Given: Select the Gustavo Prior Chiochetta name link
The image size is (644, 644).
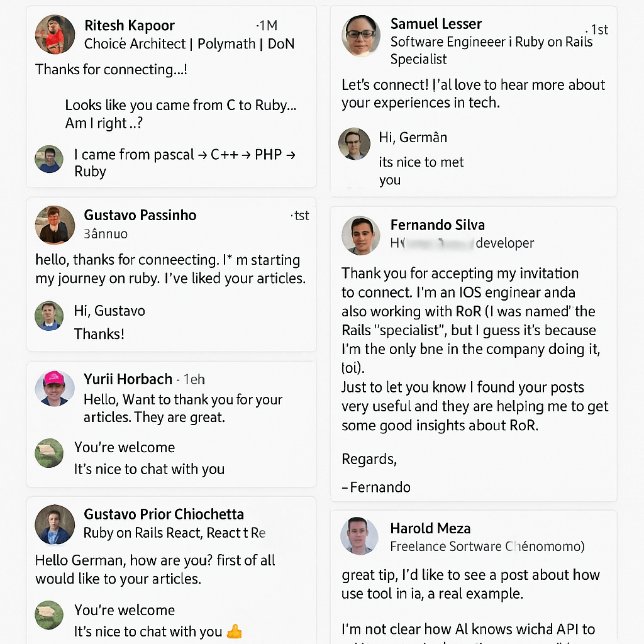Looking at the screenshot, I should pos(164,514).
